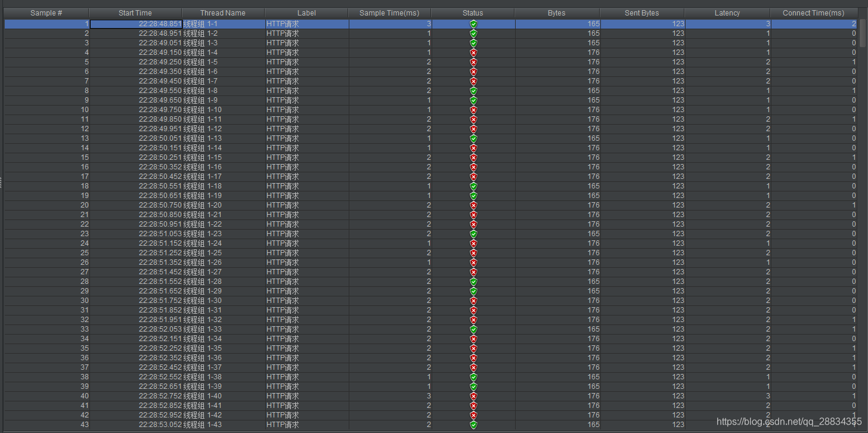Sort by the Connect Time(ms) column header
The image size is (868, 433).
(814, 13)
